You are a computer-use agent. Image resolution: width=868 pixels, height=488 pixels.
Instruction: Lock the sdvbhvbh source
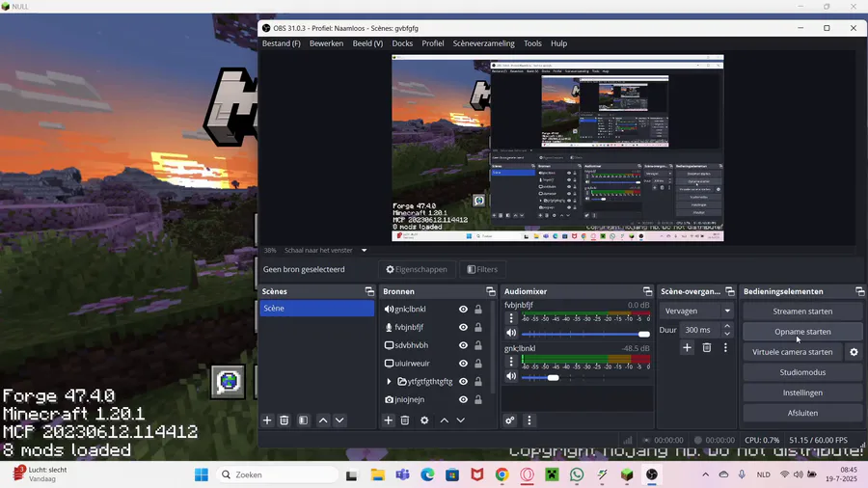(x=478, y=345)
